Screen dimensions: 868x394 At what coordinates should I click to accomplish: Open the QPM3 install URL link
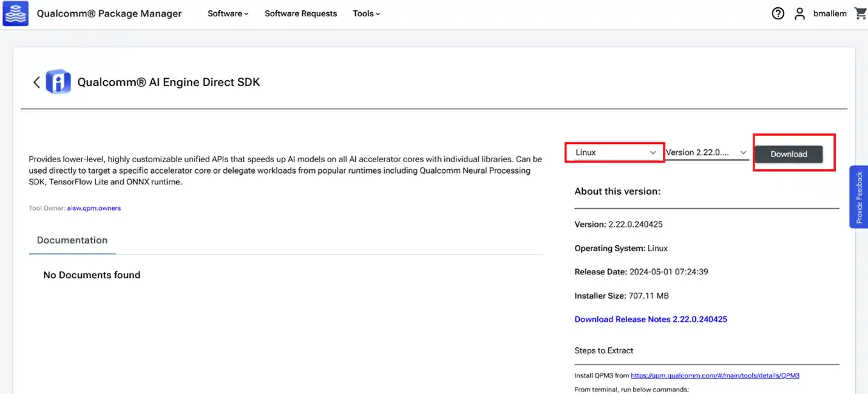[714, 376]
